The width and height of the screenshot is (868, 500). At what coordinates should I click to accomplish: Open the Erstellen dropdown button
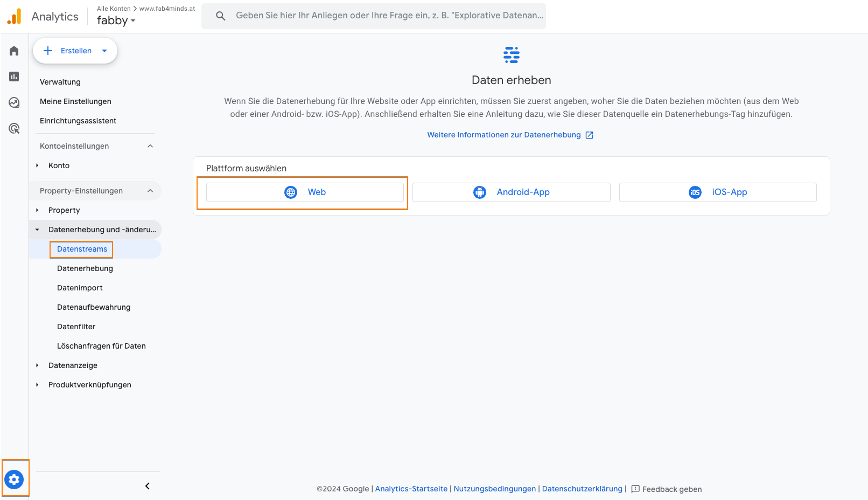(75, 51)
